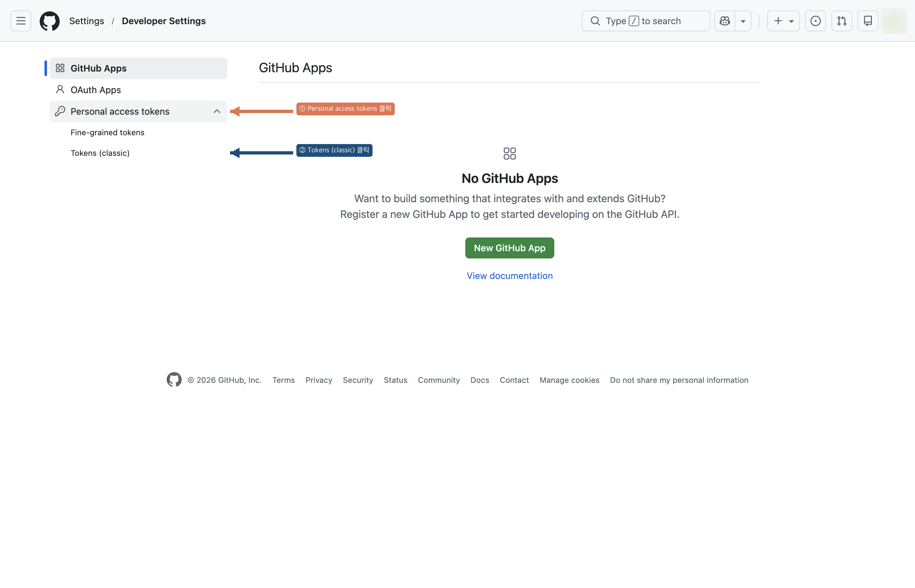Screen dimensions: 915x588
Task: Select OAuth Apps in the sidebar
Action: click(138, 90)
